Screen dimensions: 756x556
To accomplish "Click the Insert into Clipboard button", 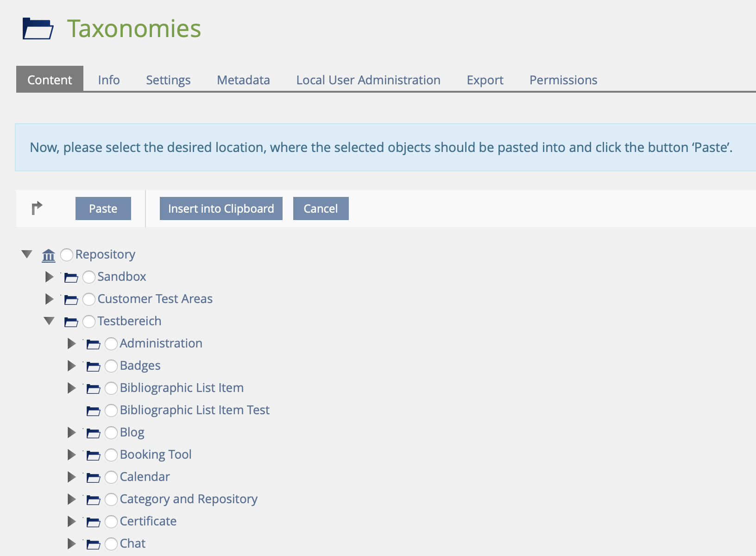I will [x=221, y=208].
